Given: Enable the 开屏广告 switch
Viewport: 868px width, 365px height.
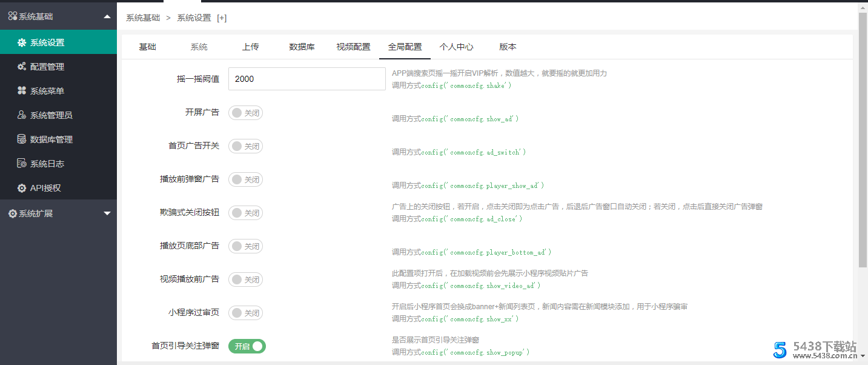Looking at the screenshot, I should click(x=245, y=112).
